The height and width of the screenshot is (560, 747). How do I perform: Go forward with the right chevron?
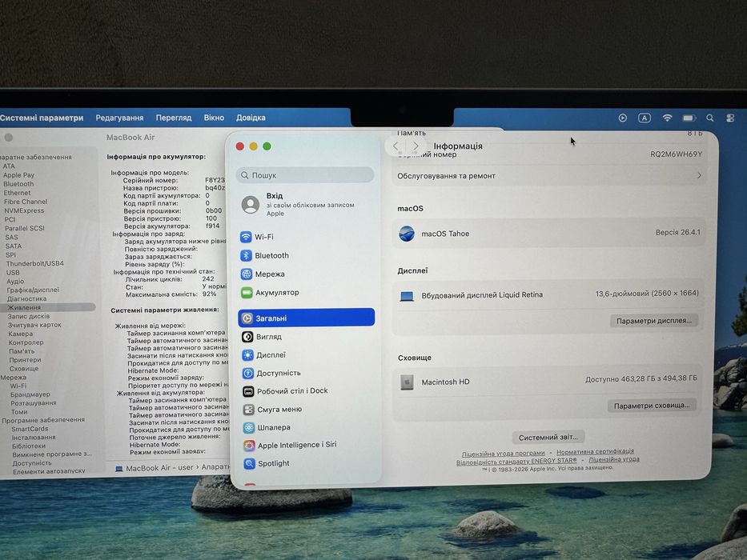416,146
